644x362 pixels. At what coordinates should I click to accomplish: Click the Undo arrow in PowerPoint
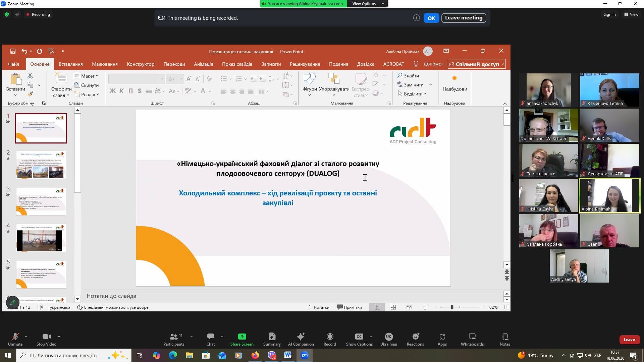click(x=24, y=51)
